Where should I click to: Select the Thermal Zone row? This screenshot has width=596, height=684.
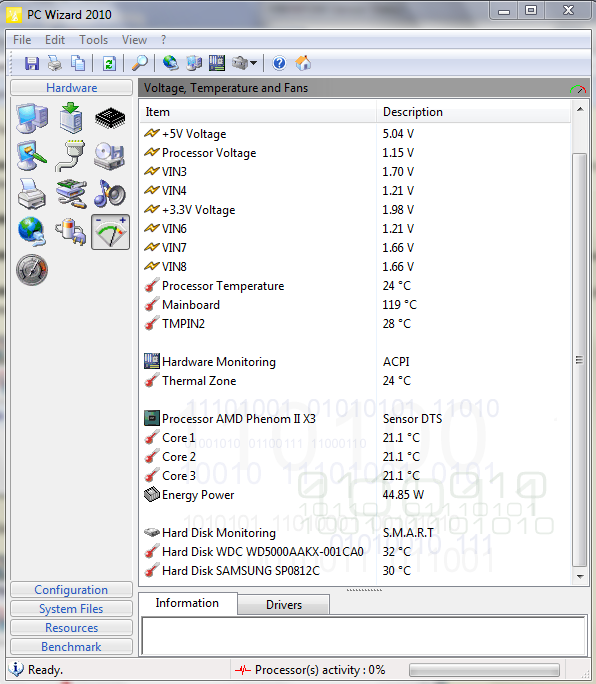coord(355,381)
